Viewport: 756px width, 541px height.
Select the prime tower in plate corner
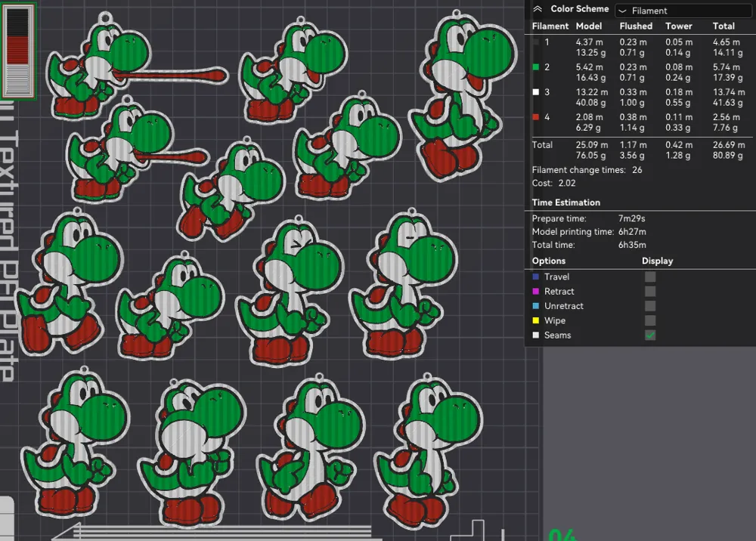pos(18,51)
